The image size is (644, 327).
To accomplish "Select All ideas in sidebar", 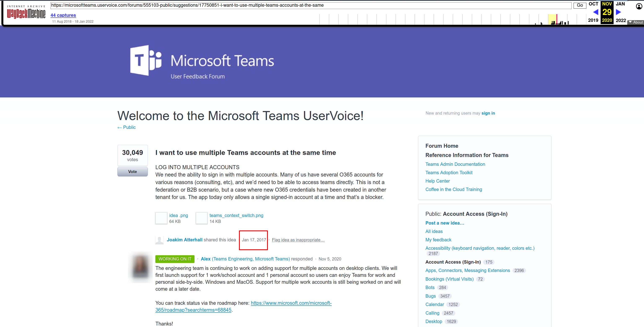I will [x=434, y=231].
